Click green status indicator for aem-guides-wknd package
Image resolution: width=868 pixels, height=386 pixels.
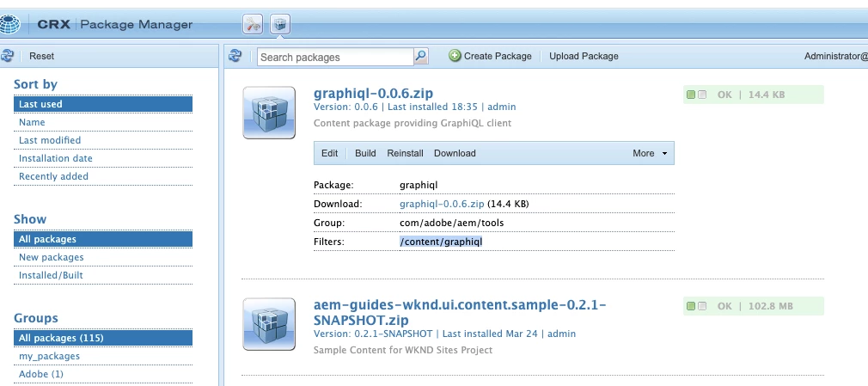point(690,306)
